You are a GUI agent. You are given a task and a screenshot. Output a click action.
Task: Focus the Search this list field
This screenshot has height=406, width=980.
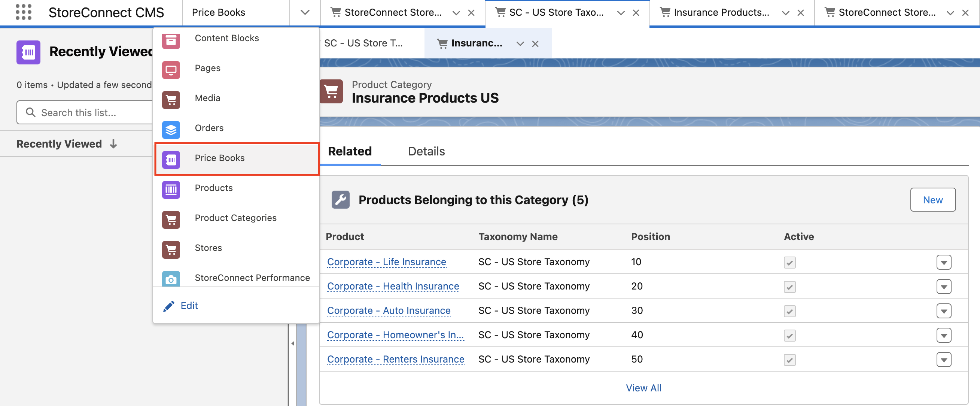[x=85, y=112]
